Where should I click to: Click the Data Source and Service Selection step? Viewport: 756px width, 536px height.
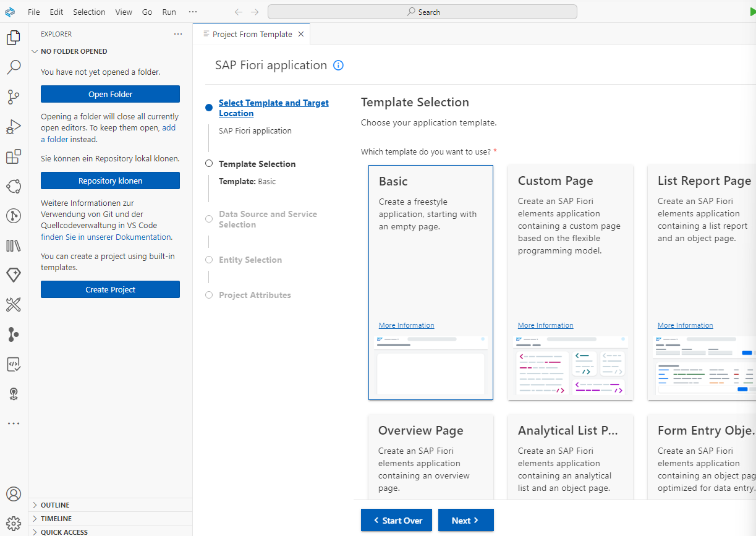point(268,219)
